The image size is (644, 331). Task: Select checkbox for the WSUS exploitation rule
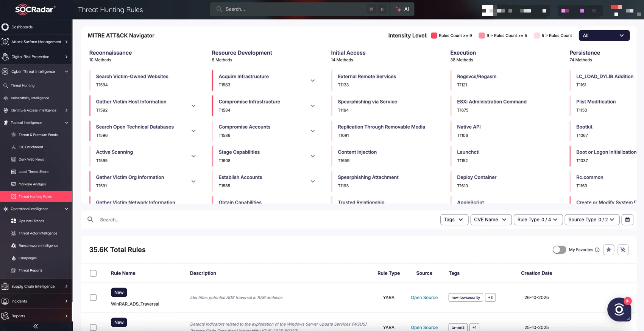(x=93, y=328)
